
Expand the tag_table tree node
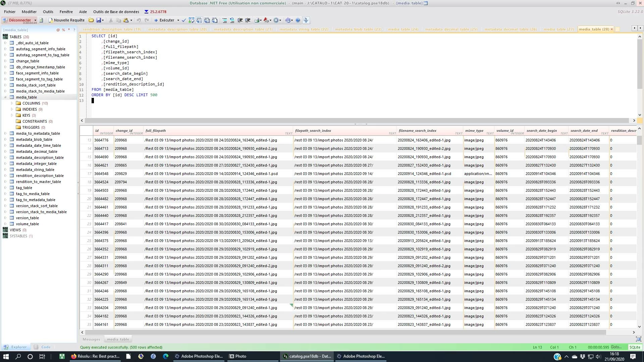click(x=5, y=188)
